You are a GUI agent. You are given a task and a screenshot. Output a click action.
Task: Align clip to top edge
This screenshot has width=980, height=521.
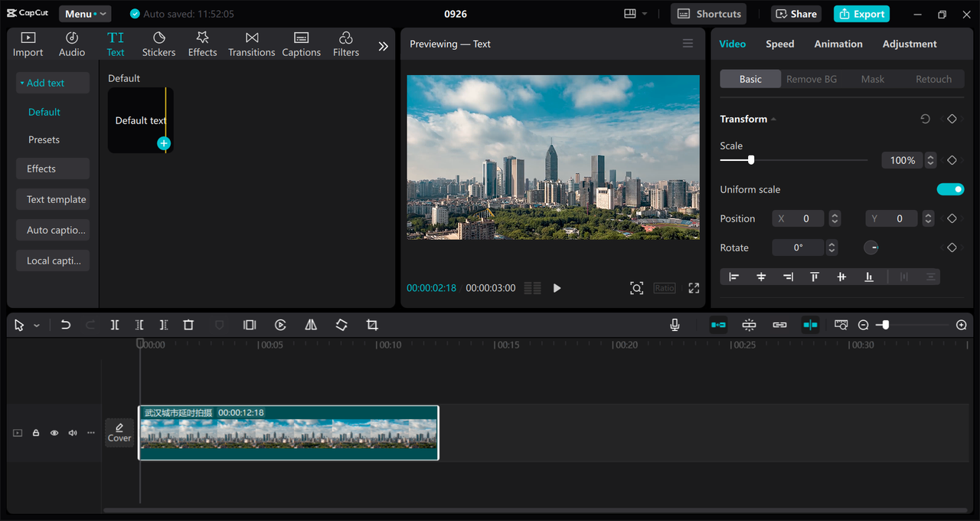tap(815, 277)
